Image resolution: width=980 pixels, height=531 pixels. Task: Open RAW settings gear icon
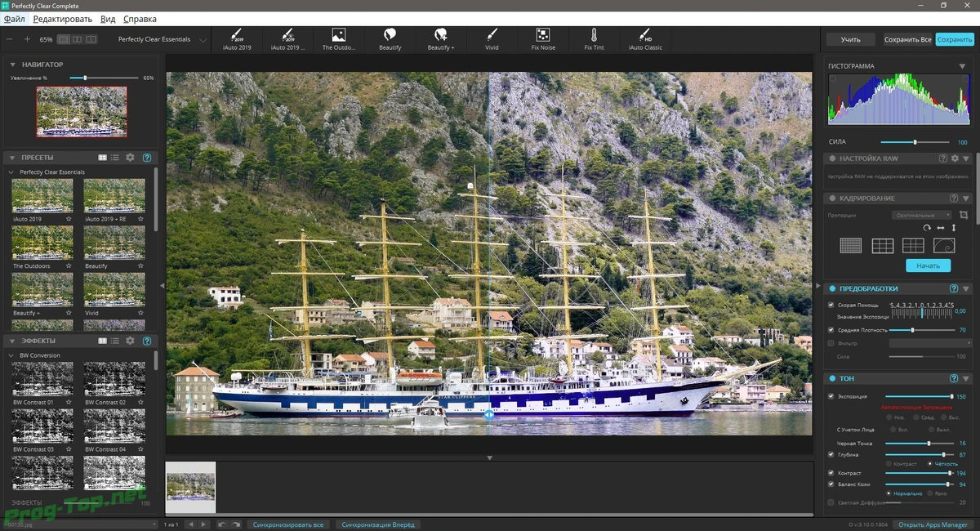click(955, 158)
